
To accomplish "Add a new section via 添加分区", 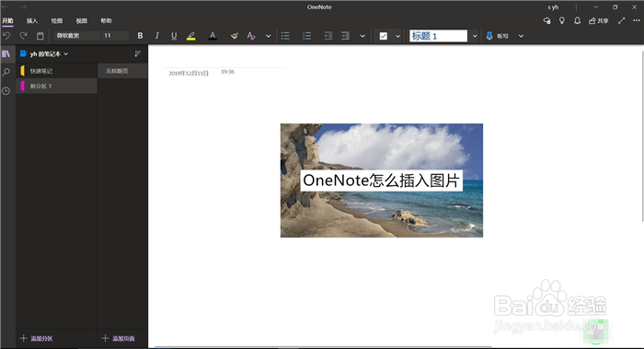I will coord(37,338).
